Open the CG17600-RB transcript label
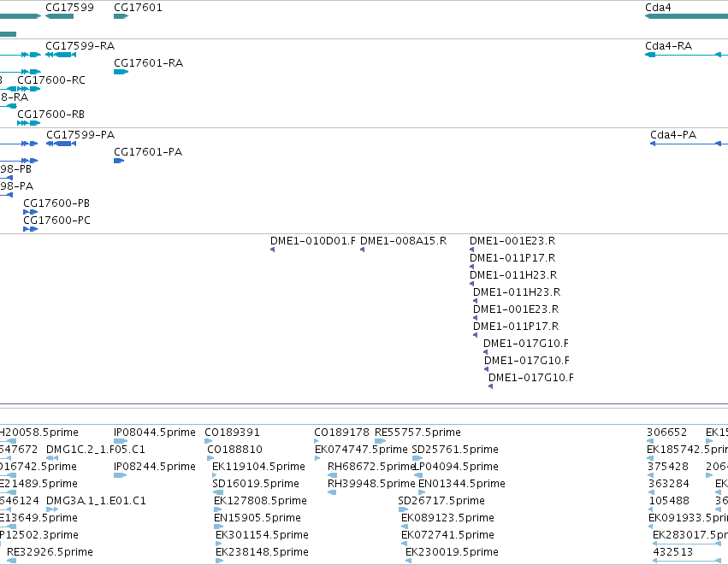 pyautogui.click(x=51, y=115)
